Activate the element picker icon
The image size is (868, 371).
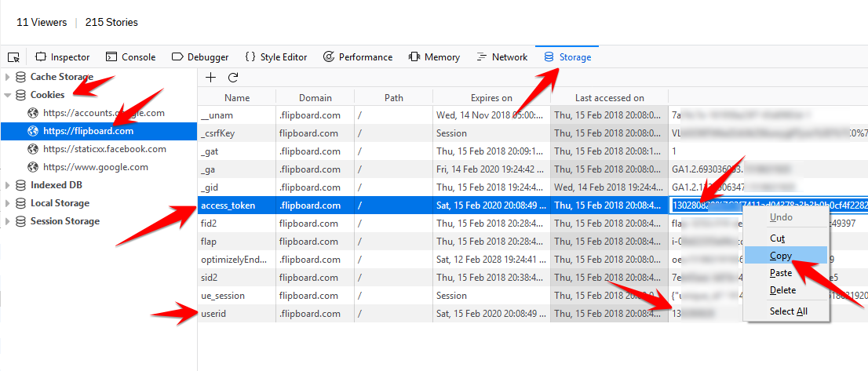click(x=14, y=57)
